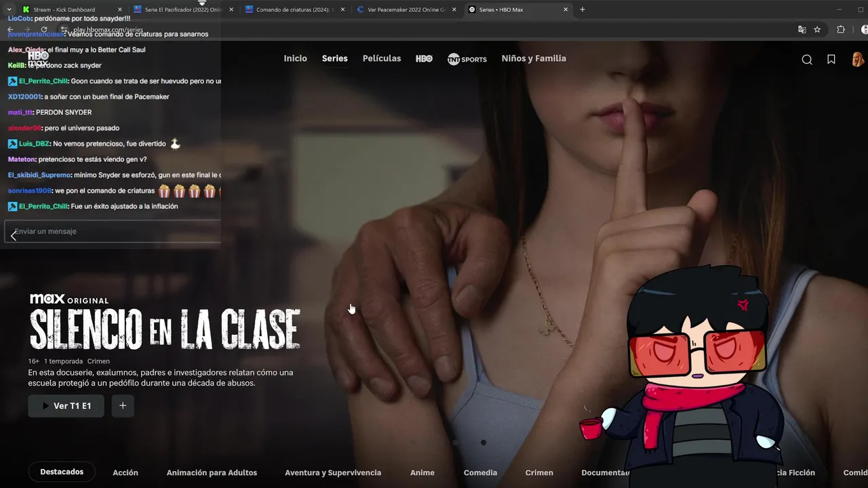The image size is (868, 488).
Task: Click the browser address bar URL
Action: pos(108,30)
